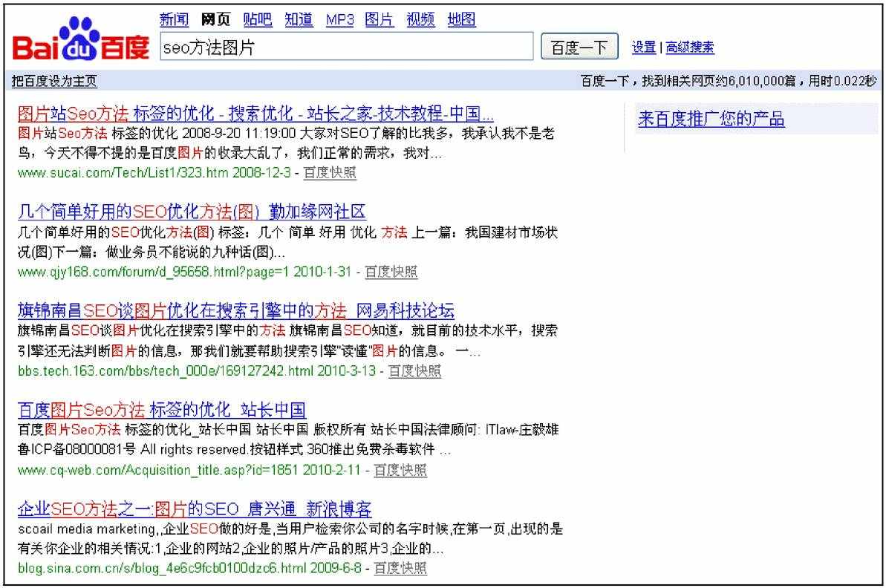The image size is (886, 588).
Task: Click the 百度一下 search button
Action: point(579,47)
